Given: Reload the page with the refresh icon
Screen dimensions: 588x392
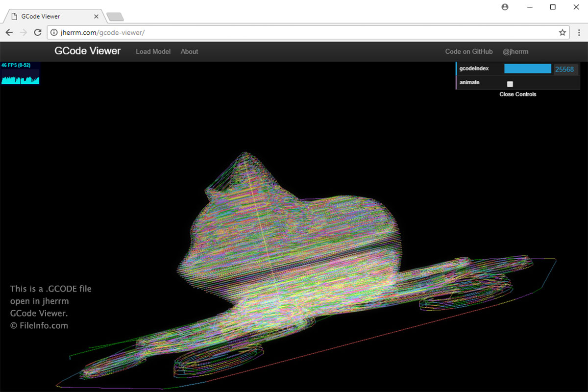Looking at the screenshot, I should (37, 32).
